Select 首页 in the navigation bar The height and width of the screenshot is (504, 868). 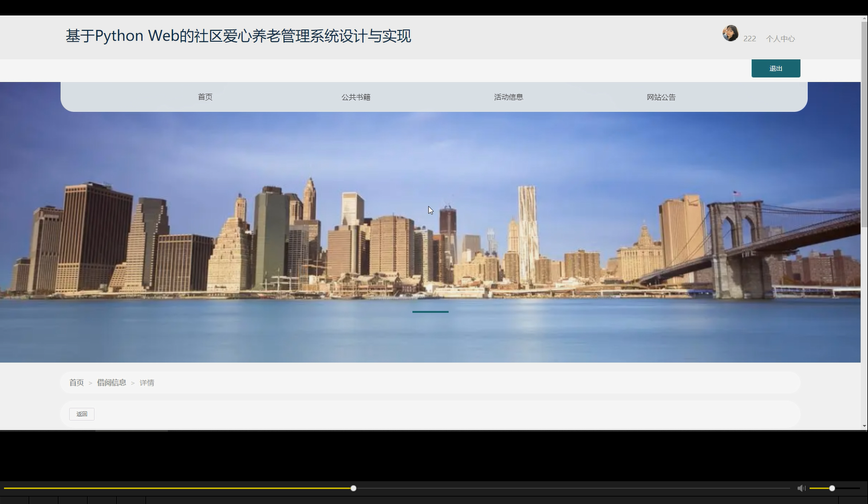(x=204, y=97)
